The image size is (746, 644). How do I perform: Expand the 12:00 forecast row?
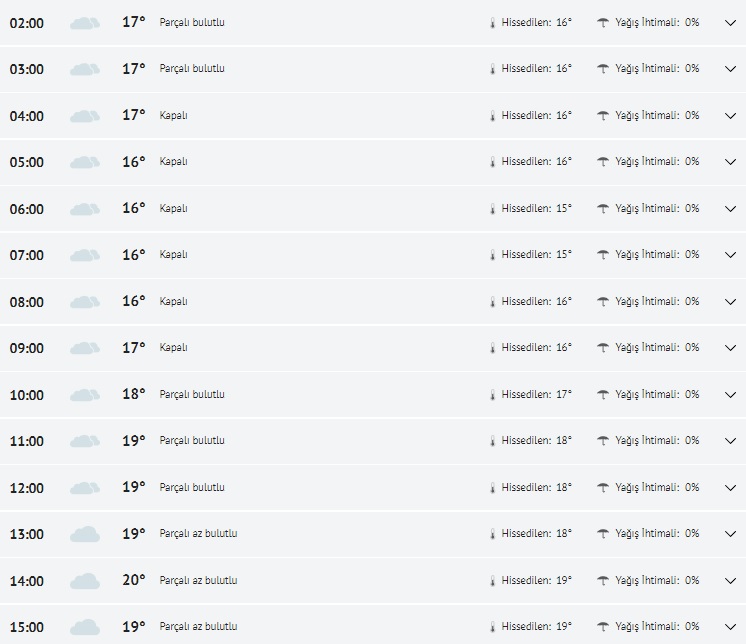pyautogui.click(x=729, y=488)
